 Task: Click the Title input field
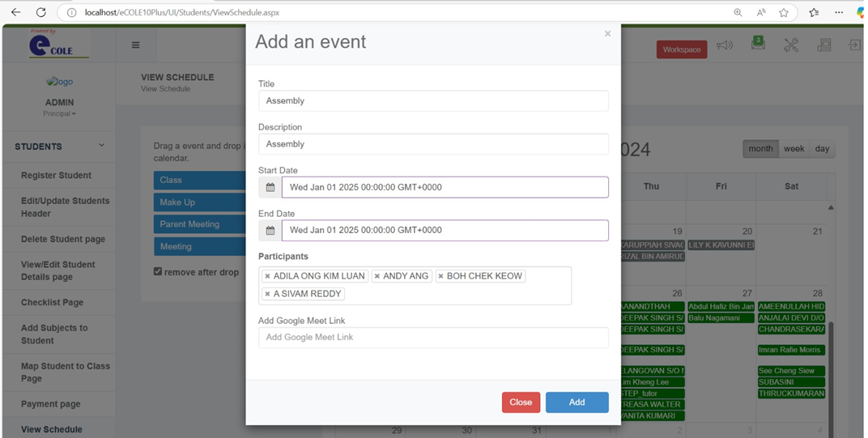click(433, 100)
